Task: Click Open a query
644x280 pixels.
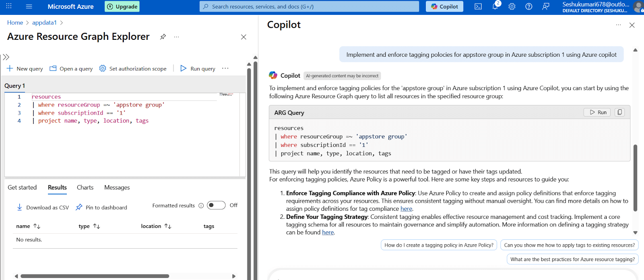Action: tap(71, 68)
